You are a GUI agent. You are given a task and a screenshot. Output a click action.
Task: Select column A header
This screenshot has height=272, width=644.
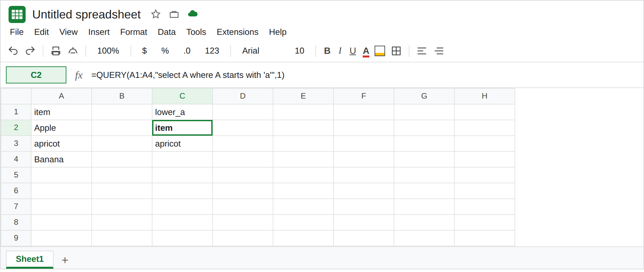click(61, 96)
